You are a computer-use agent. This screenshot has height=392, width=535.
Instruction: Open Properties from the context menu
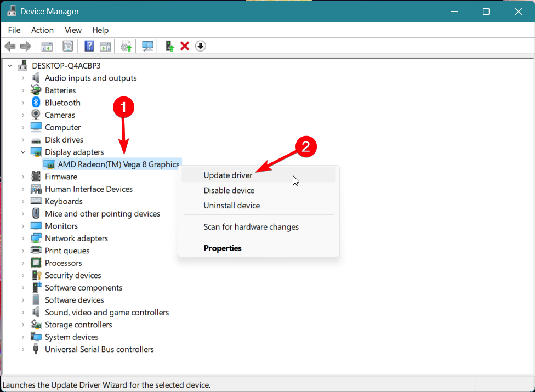(223, 248)
